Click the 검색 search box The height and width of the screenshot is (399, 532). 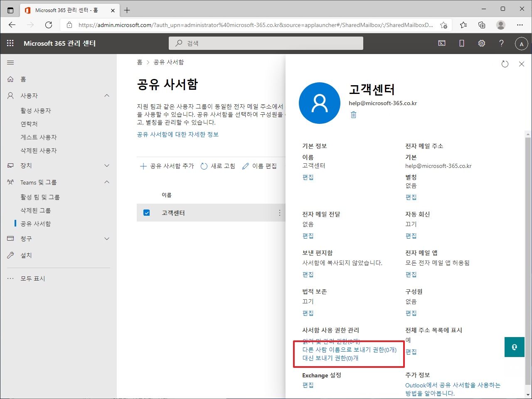pos(266,43)
